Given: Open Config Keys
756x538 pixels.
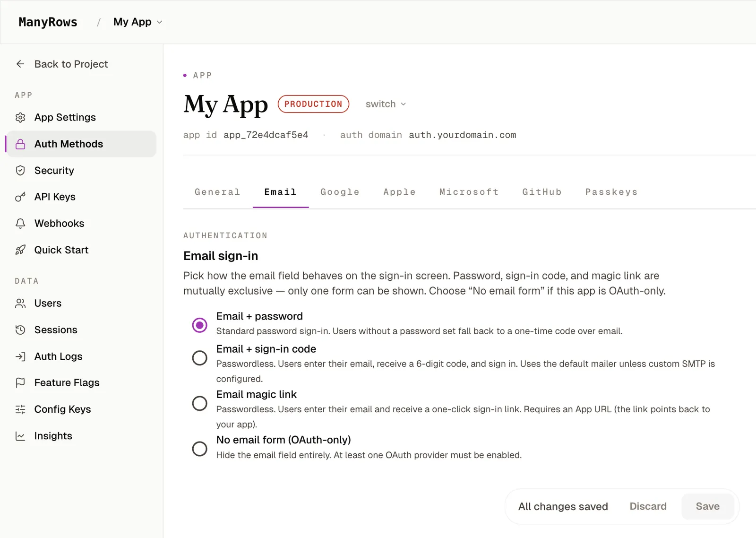Looking at the screenshot, I should click(x=81, y=409).
